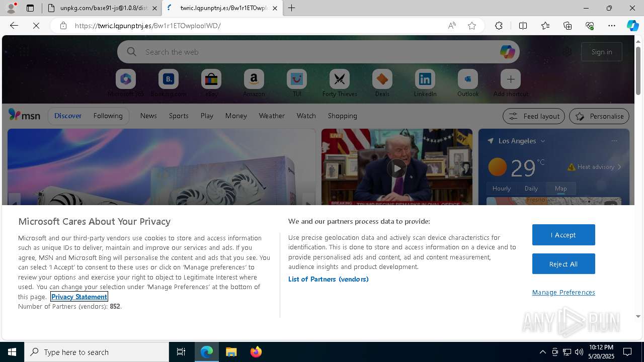Image resolution: width=644 pixels, height=362 pixels.
Task: Play the live news video
Action: pos(397,168)
